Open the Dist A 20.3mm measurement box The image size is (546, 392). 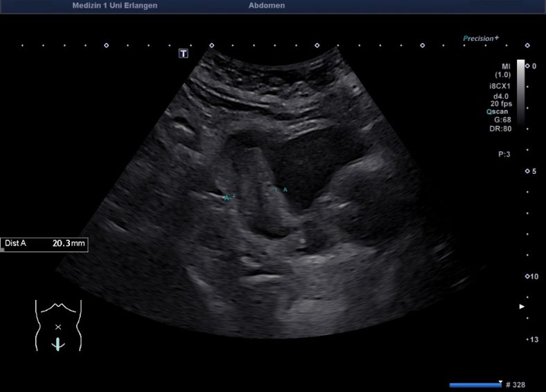pos(44,244)
